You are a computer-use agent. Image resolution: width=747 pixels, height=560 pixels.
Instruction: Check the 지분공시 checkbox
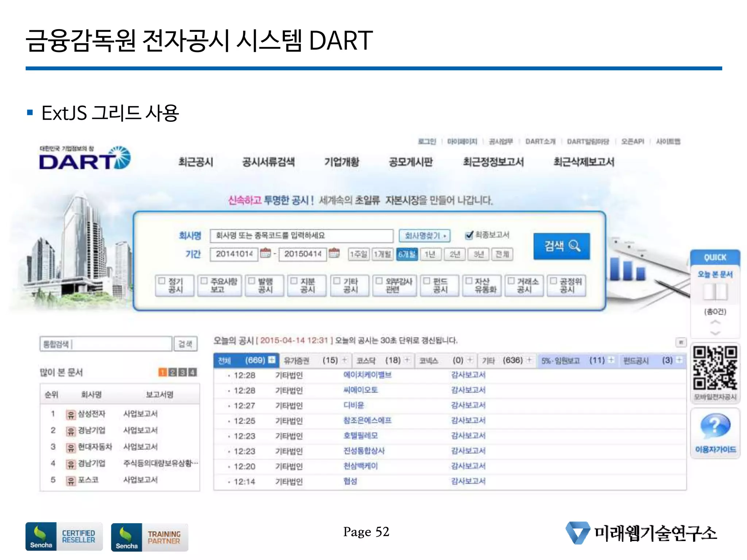pos(294,281)
